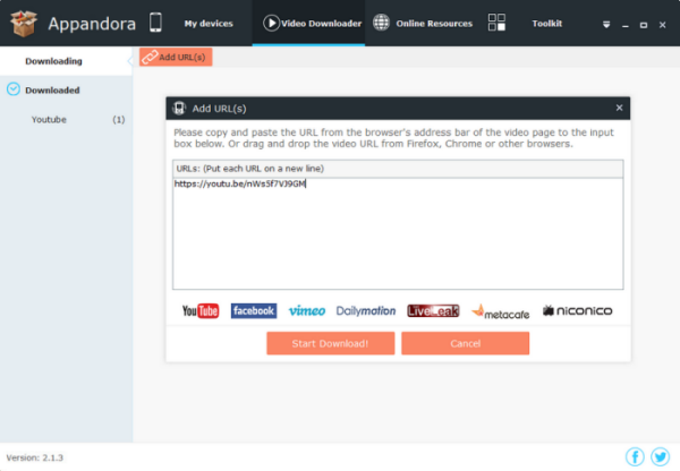
Task: Minimize the Appandora window
Action: (625, 26)
